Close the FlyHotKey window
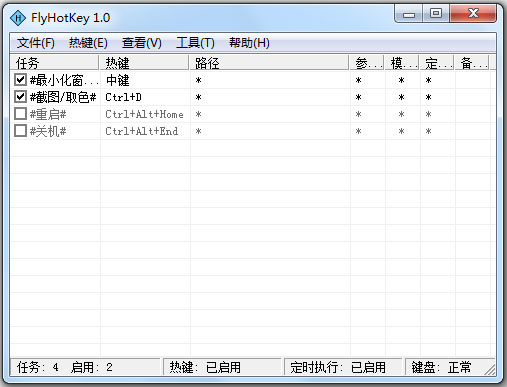 [x=473, y=14]
